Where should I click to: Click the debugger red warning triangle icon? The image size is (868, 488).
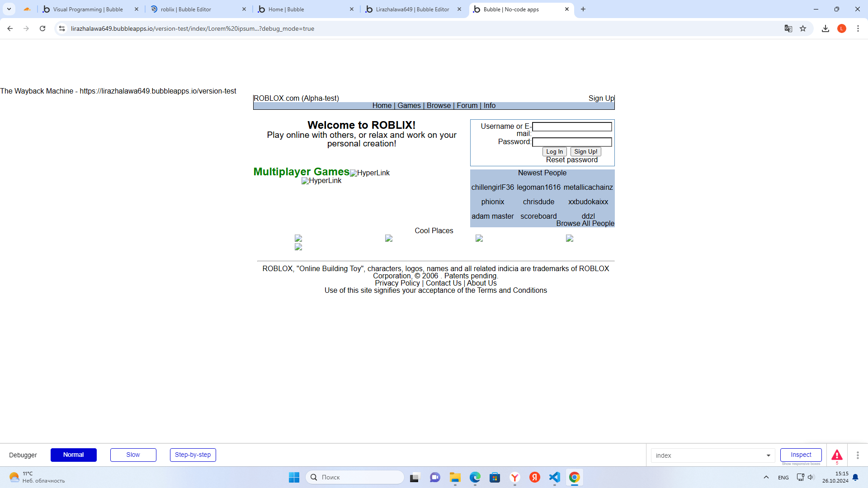837,455
